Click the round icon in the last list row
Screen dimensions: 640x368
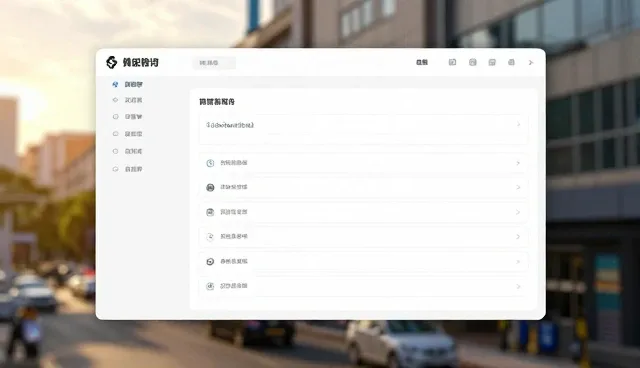coord(210,286)
